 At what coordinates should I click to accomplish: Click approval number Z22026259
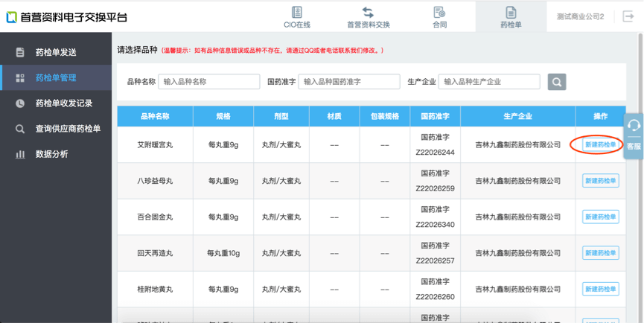tap(436, 189)
